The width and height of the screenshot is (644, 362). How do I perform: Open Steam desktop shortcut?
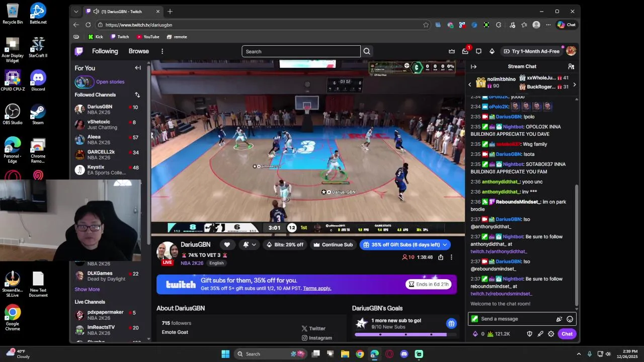click(x=38, y=114)
